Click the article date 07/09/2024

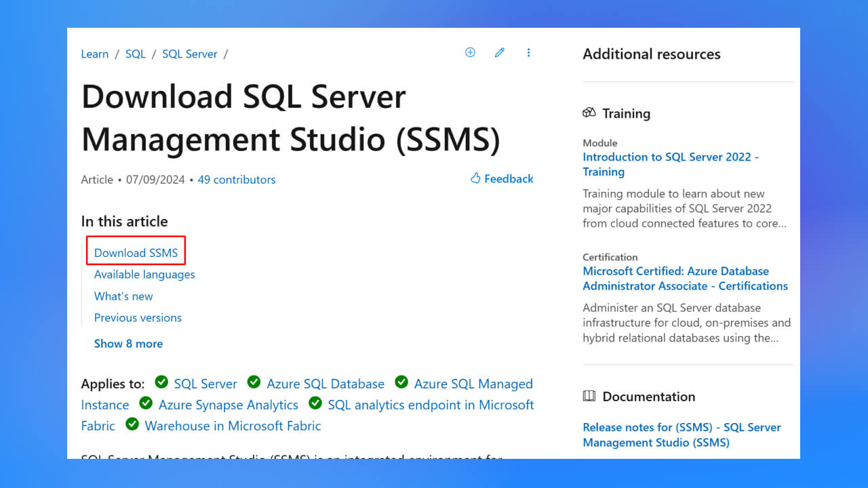point(155,180)
